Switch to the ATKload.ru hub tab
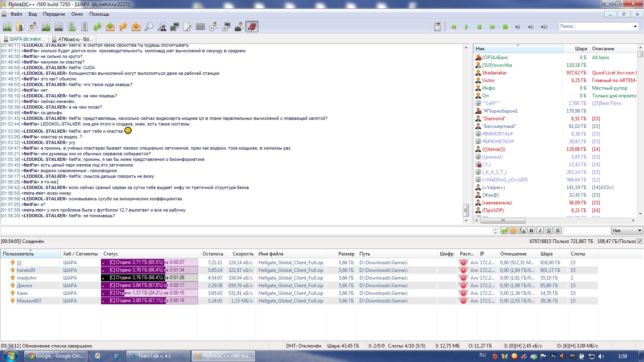 pos(72,39)
